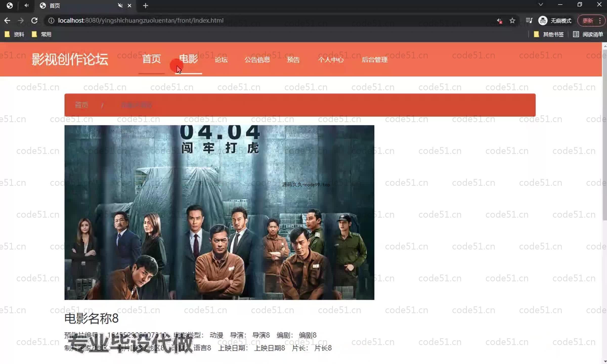Click the movie poster image
This screenshot has height=364, width=607.
(219, 213)
